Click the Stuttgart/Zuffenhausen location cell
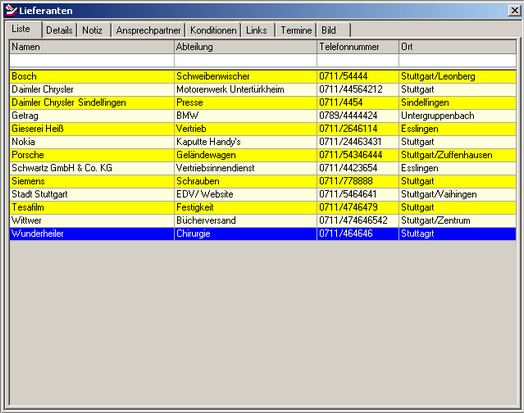The height and width of the screenshot is (413, 524). tap(457, 155)
